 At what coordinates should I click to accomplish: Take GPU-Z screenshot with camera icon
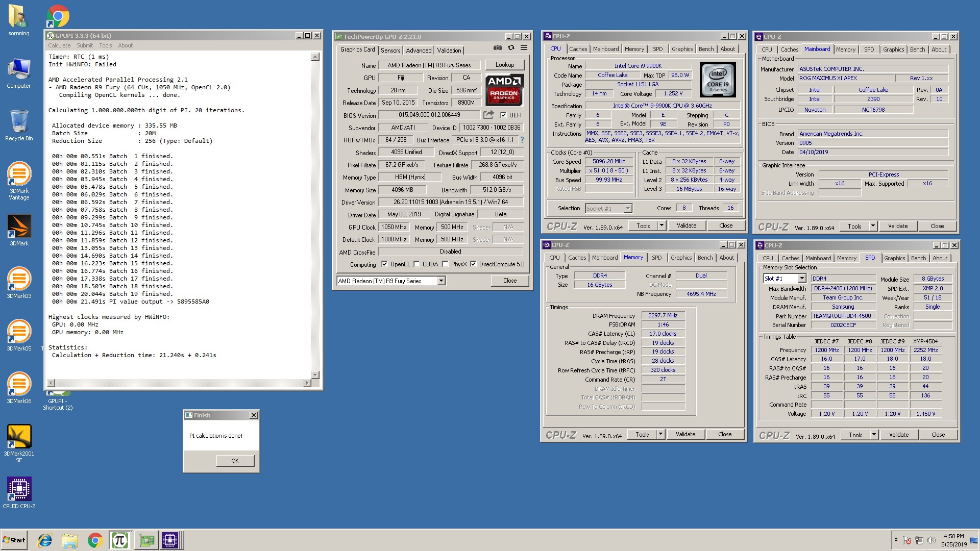497,48
